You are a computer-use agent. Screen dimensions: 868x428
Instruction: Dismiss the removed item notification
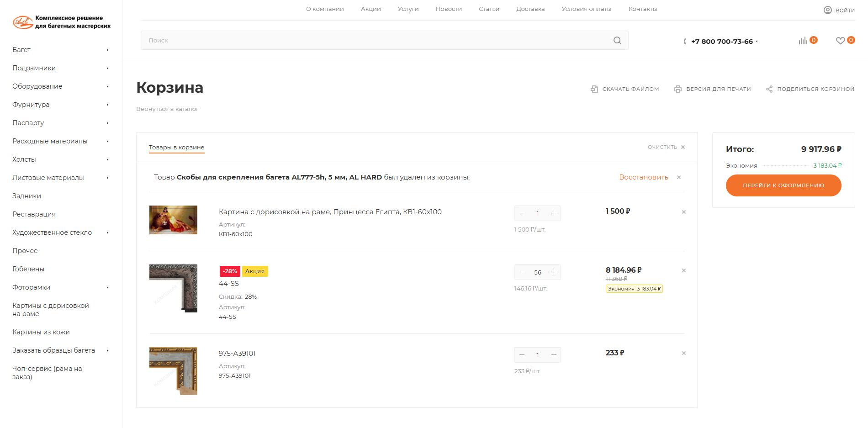[x=679, y=177]
